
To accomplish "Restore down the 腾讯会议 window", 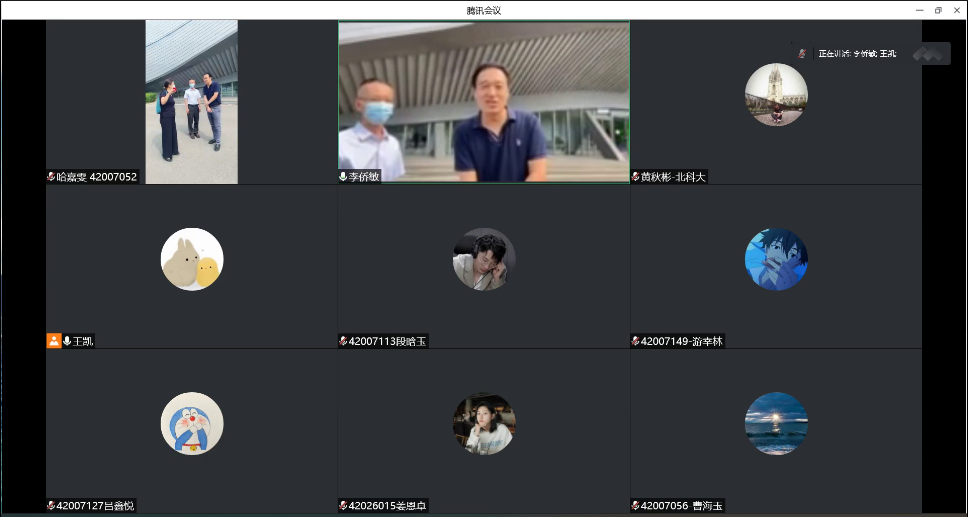I will (x=938, y=10).
